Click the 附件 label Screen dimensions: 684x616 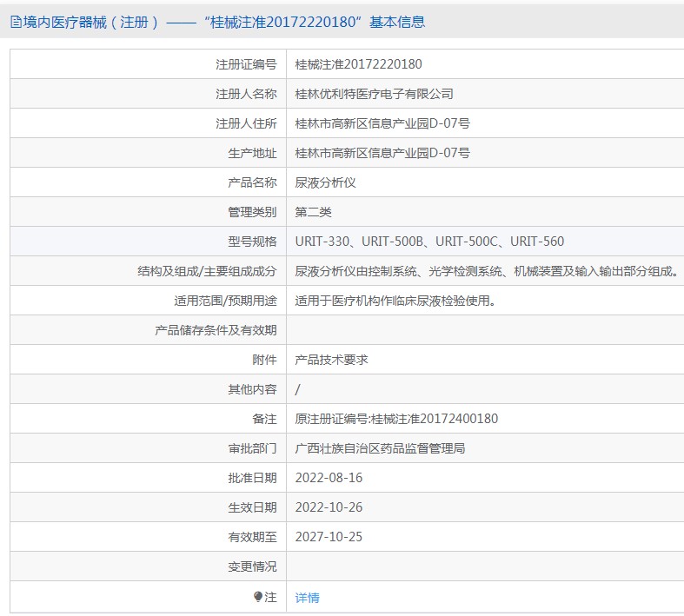point(264,360)
